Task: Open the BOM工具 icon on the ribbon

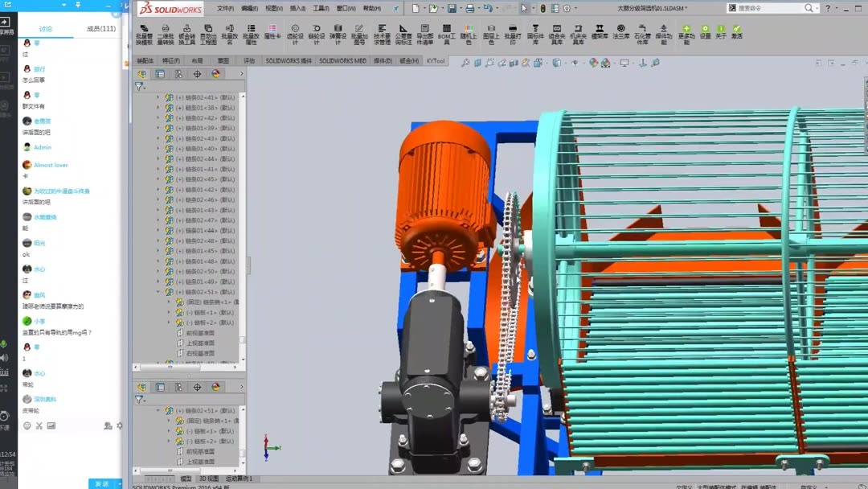Action: point(448,34)
